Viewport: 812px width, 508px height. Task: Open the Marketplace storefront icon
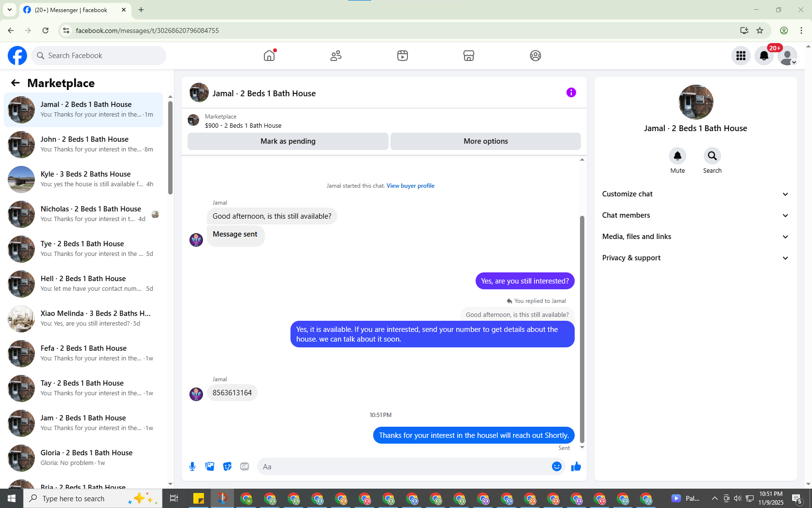pyautogui.click(x=469, y=56)
